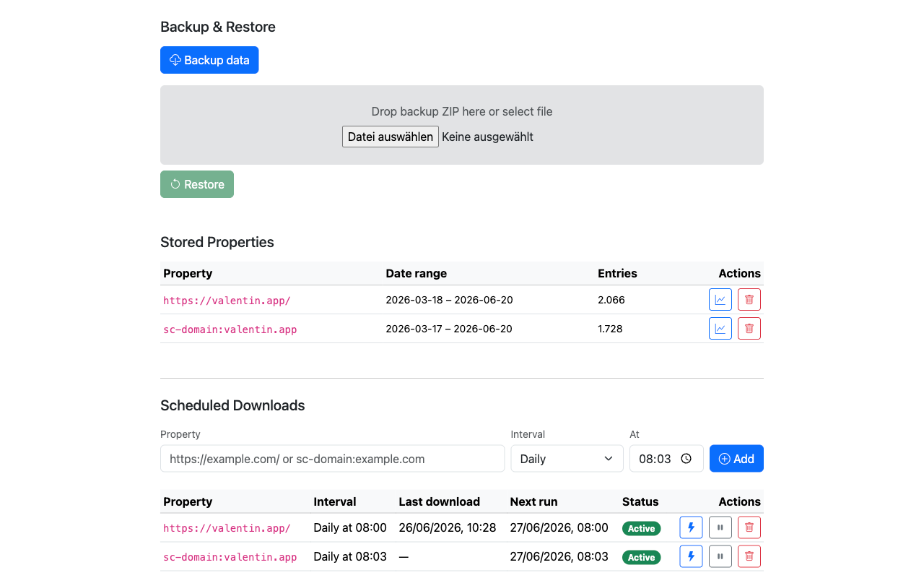Add the scheduled download
The height and width of the screenshot is (578, 924).
(736, 459)
